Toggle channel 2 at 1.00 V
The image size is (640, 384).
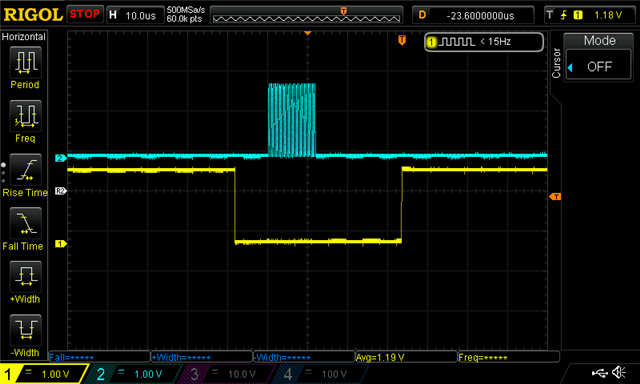[x=131, y=373]
